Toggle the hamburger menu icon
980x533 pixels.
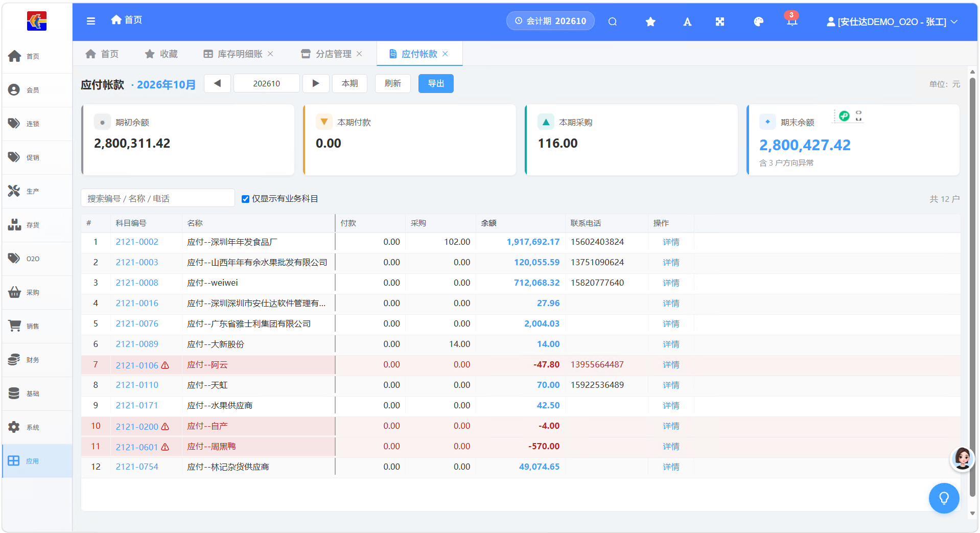tap(91, 21)
